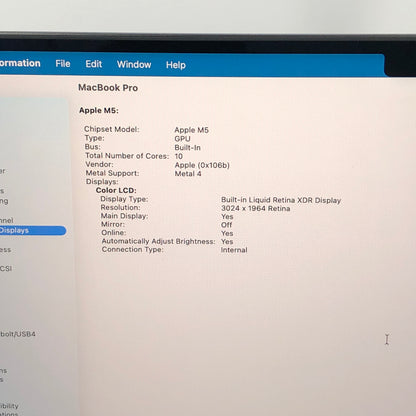
Task: Click the 3024 x 1964 Retina resolution value
Action: 256,208
